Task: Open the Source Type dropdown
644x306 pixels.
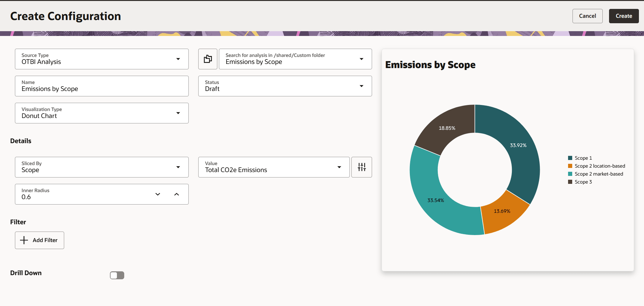Action: [x=178, y=59]
